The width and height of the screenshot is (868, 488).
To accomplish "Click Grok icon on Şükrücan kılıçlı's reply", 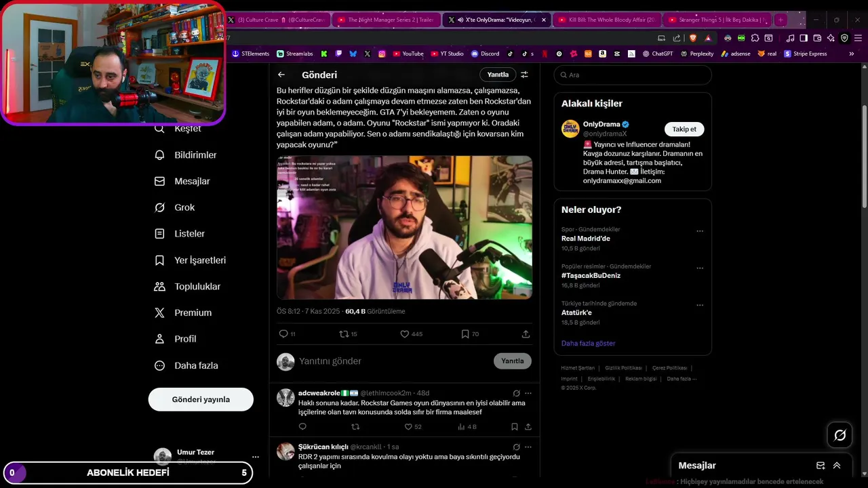I will pos(516,447).
